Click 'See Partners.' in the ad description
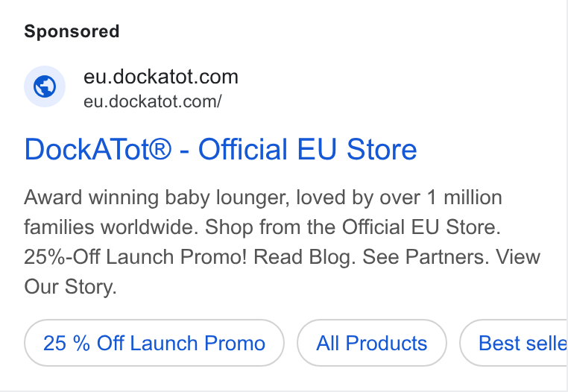The image size is (568, 392). [x=426, y=257]
